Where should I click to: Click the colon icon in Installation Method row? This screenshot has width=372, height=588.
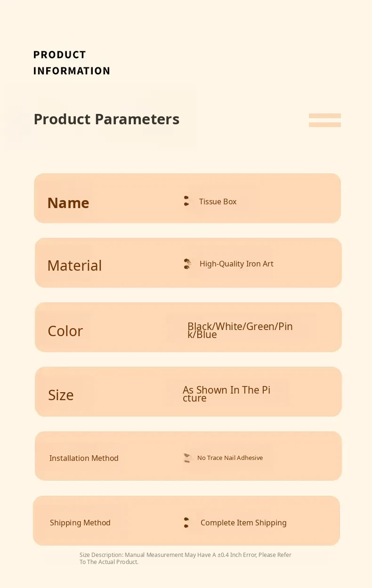click(187, 458)
